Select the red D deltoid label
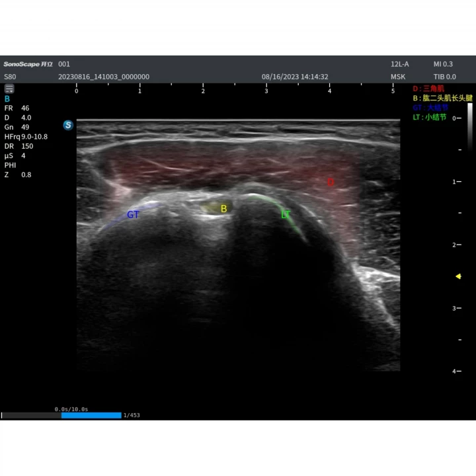Viewport: 476px width, 476px height. pos(331,182)
